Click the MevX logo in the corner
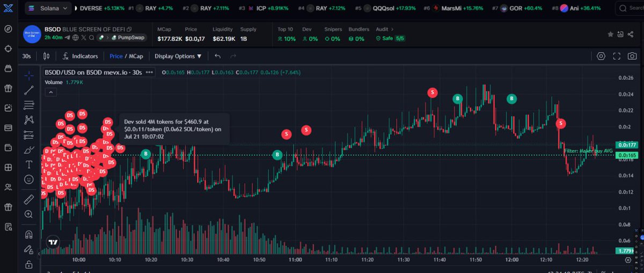644x273 pixels. (x=8, y=9)
